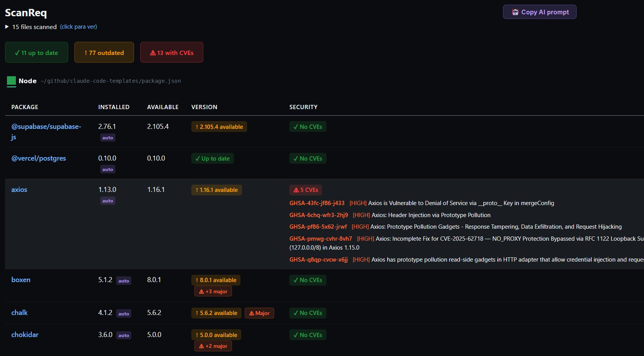Select axios available version 1.16.1

point(156,190)
